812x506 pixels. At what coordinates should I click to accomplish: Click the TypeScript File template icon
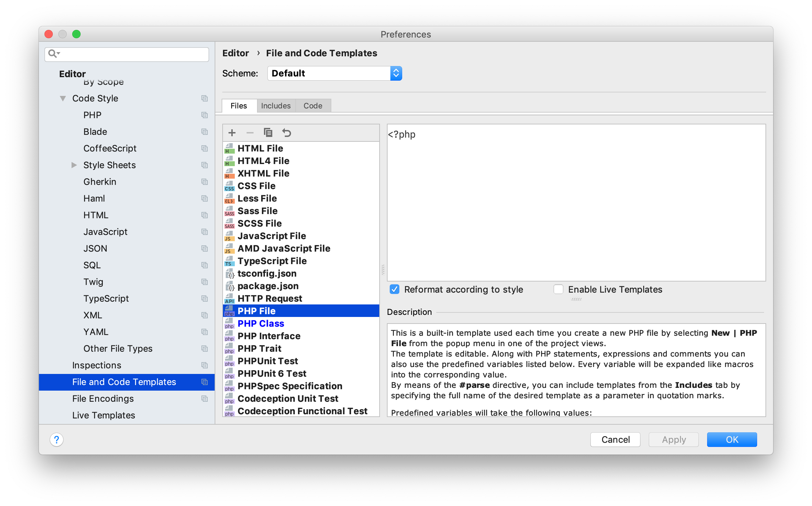[x=229, y=261]
